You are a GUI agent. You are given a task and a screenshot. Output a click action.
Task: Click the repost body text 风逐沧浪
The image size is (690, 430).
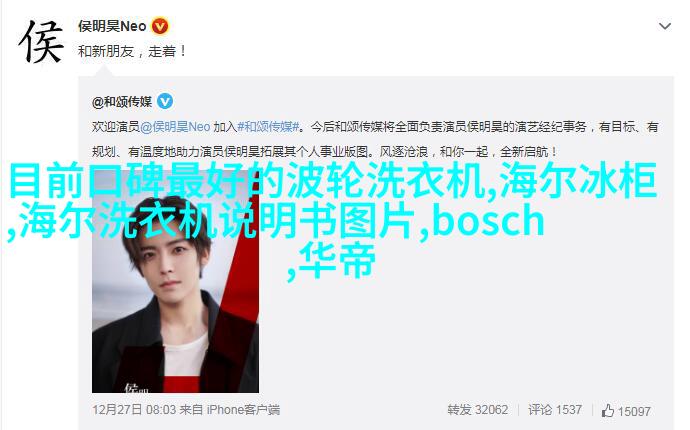pos(403,152)
